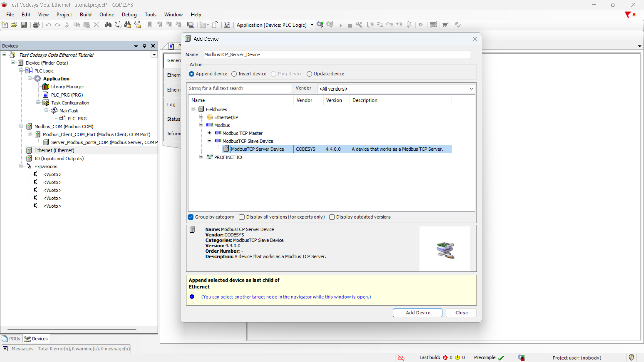Select the Insert device radio button
Image resolution: width=644 pixels, height=362 pixels.
point(234,74)
